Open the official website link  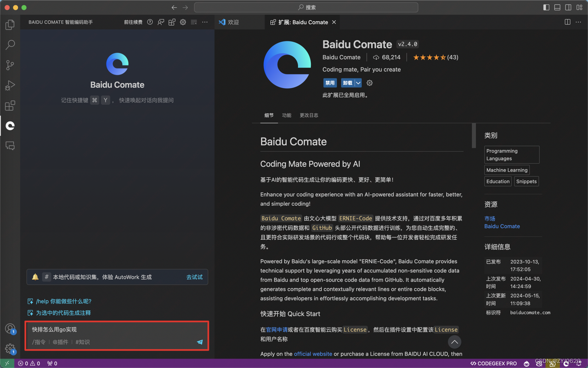click(x=313, y=354)
